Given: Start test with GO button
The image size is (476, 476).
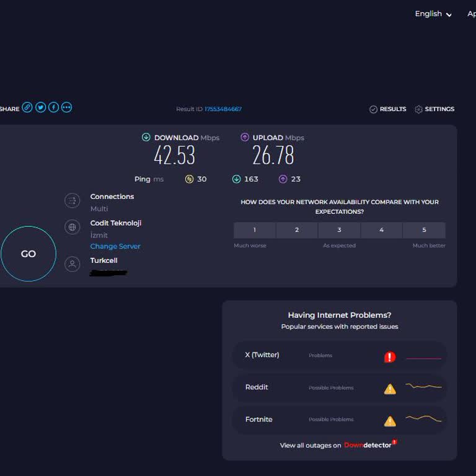Looking at the screenshot, I should (x=29, y=253).
